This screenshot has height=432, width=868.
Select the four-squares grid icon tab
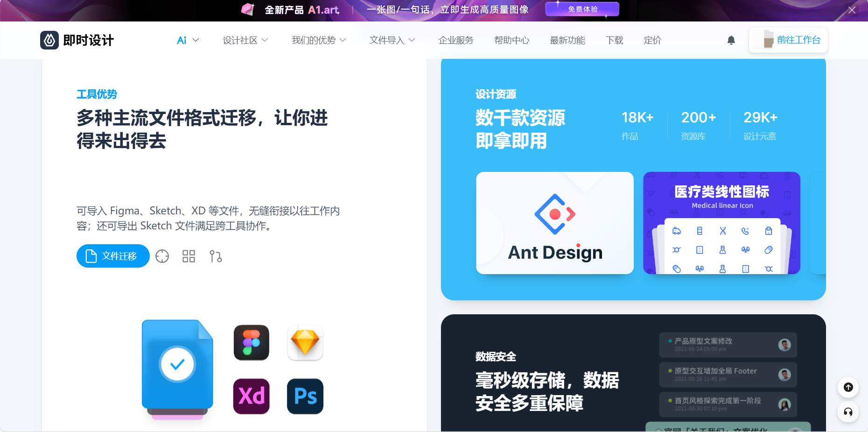(189, 256)
